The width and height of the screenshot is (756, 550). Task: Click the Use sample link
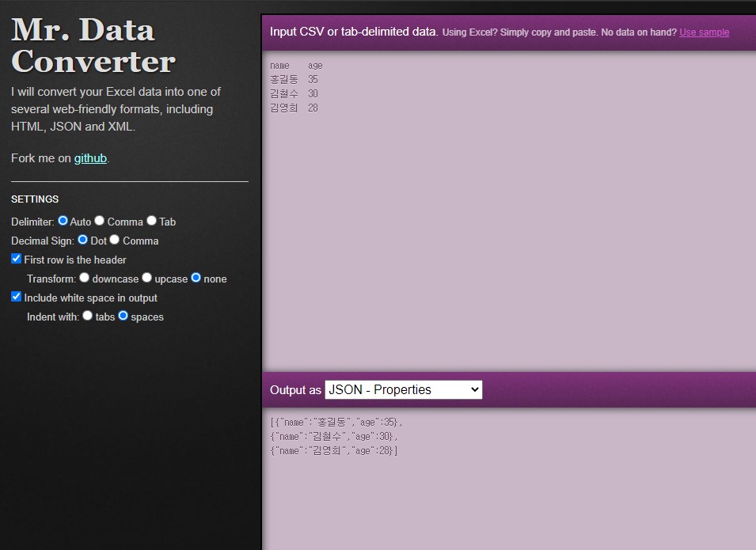click(x=704, y=32)
